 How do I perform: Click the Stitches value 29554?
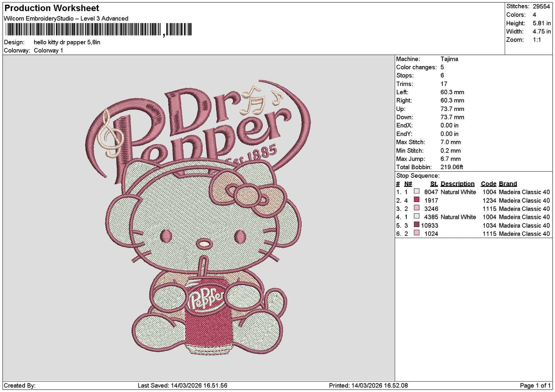tap(542, 7)
